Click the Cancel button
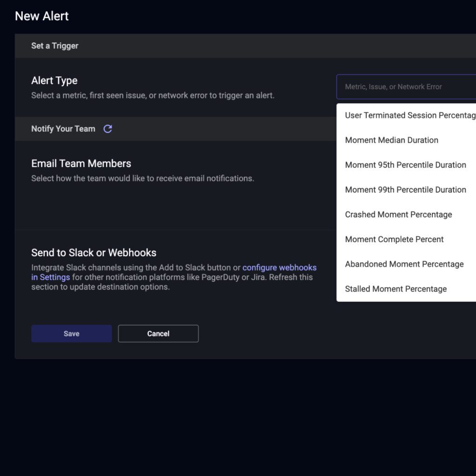Screen dimensions: 476x476 pos(158,333)
